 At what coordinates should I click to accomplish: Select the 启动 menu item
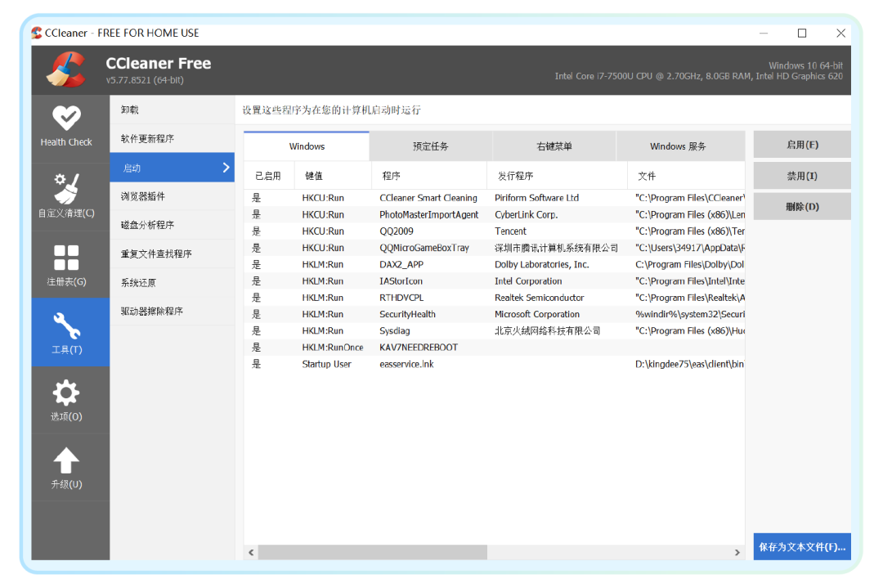173,168
